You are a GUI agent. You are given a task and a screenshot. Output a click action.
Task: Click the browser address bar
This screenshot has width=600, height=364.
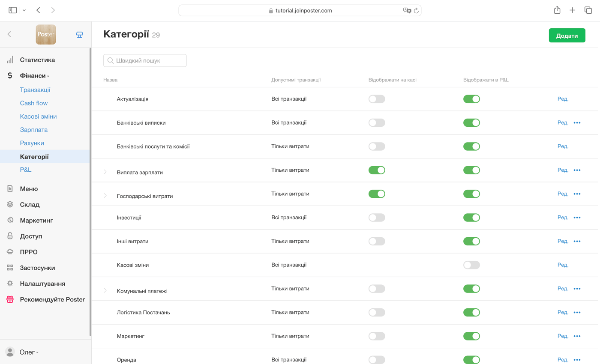pyautogui.click(x=300, y=11)
